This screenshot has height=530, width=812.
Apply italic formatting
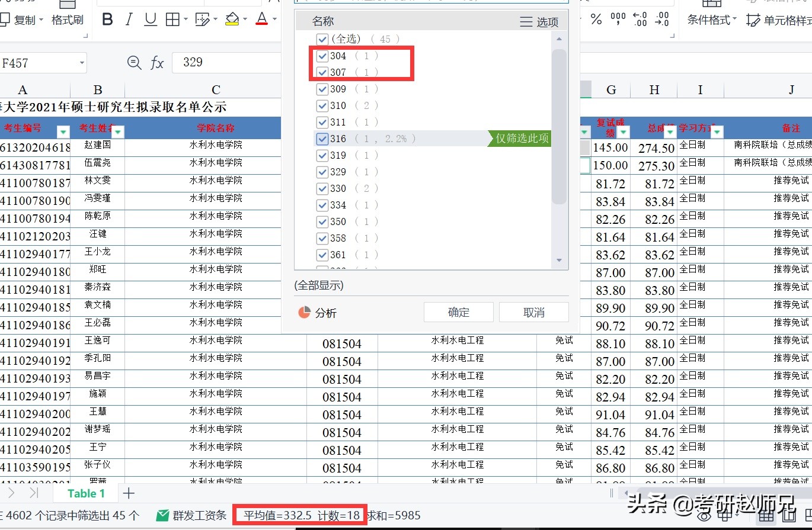(x=129, y=18)
